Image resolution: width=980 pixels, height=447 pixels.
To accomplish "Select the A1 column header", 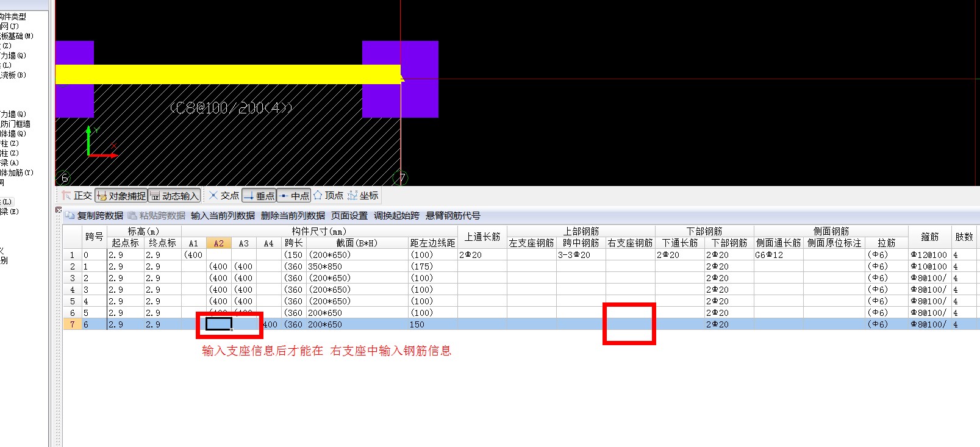I will tap(193, 243).
